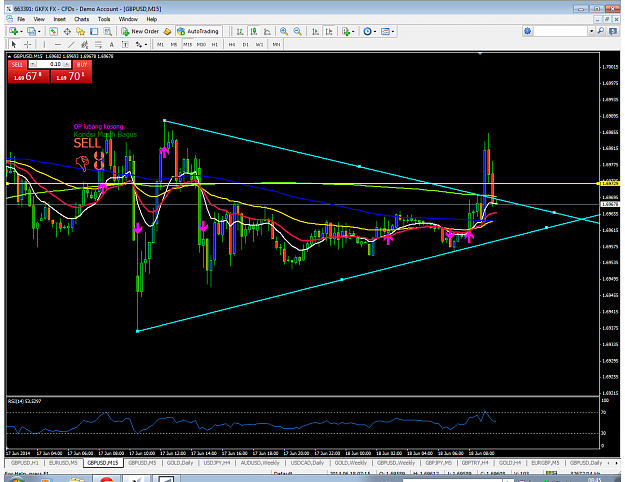625x482 pixels.
Task: Switch timeframe to H1
Action: click(215, 45)
